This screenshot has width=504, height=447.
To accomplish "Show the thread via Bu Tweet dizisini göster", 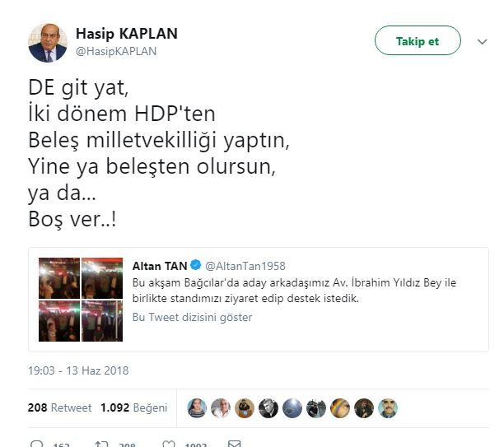I will pyautogui.click(x=192, y=317).
